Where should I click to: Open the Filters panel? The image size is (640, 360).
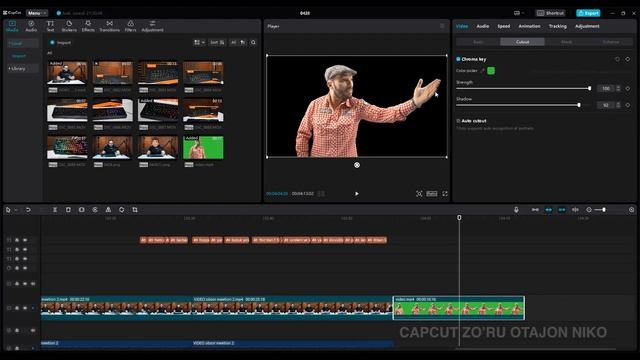click(x=130, y=26)
